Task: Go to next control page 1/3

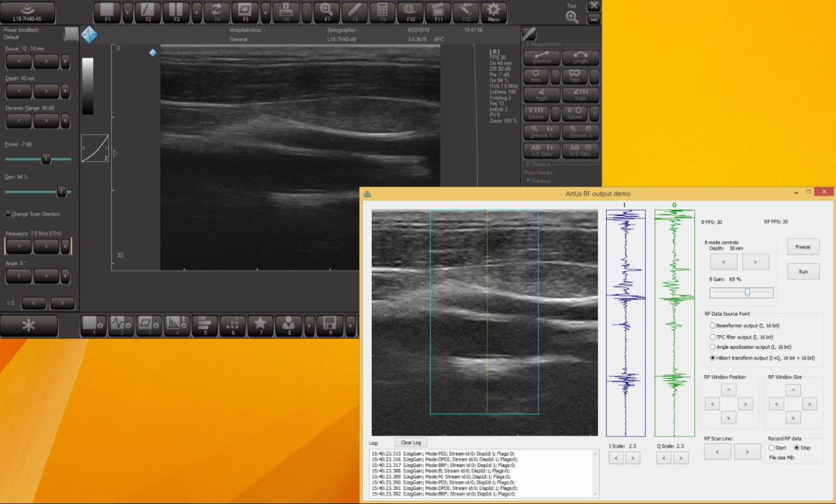Action: [x=62, y=303]
